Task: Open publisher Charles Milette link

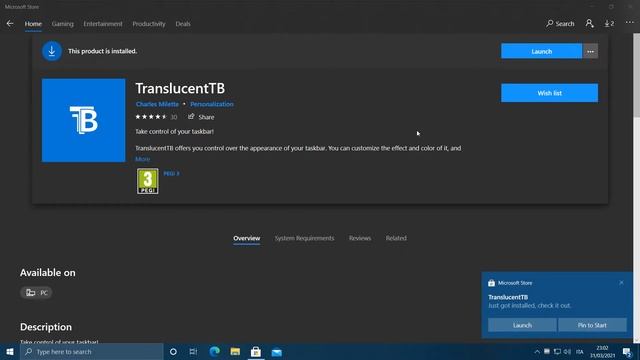Action: coord(157,104)
